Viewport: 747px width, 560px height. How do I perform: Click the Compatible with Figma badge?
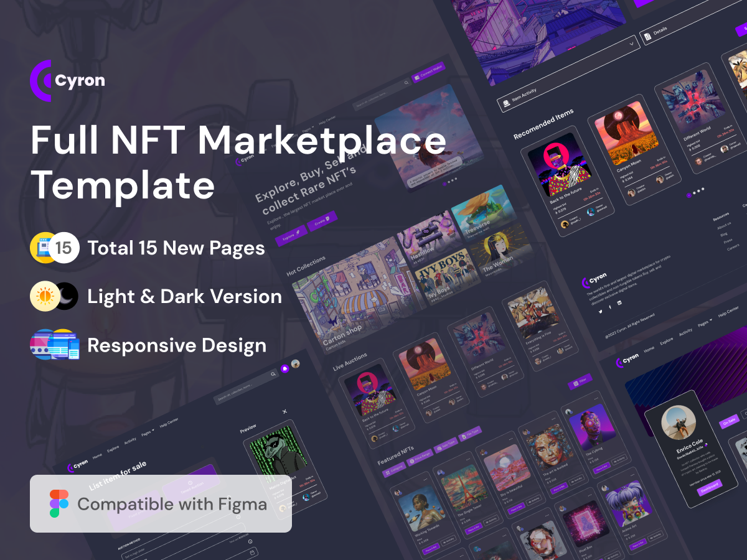coord(161,503)
